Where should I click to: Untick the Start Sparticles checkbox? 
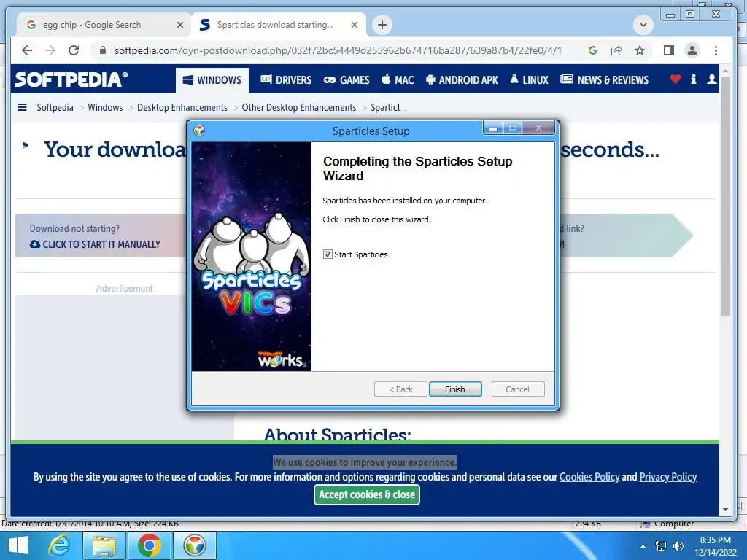tap(328, 254)
